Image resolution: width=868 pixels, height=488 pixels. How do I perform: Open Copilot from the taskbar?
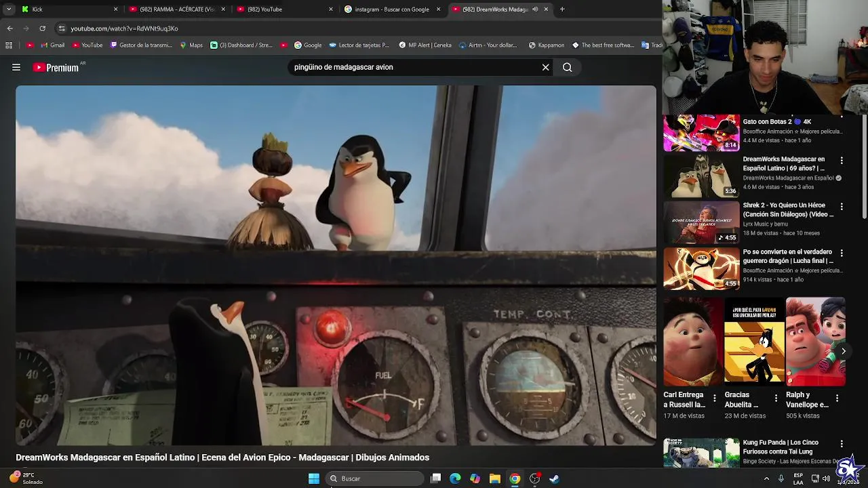475,479
